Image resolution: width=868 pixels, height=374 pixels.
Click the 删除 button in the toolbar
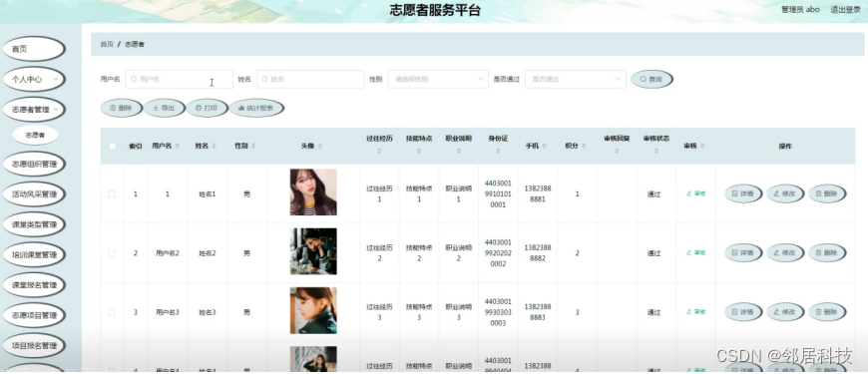121,108
